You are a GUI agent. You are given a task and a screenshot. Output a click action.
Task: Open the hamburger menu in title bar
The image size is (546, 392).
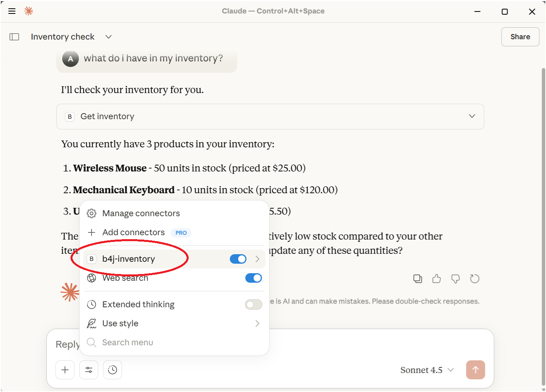[x=12, y=11]
